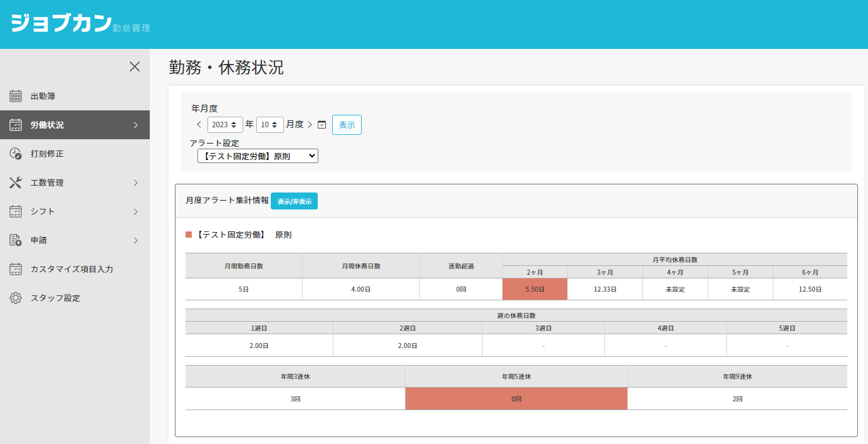The image size is (868, 444).
Task: Close the sidebar with the X icon
Action: 135,66
